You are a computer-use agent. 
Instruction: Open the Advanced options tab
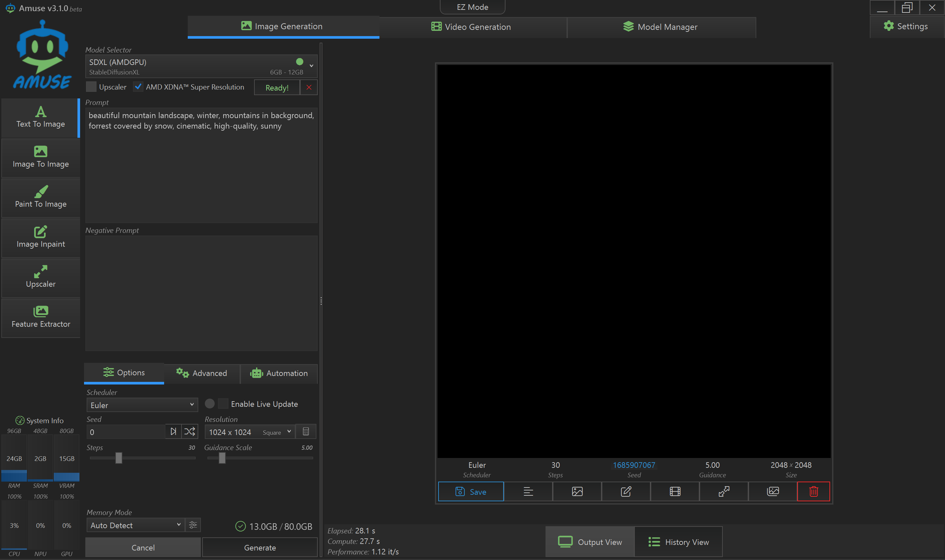coord(202,373)
